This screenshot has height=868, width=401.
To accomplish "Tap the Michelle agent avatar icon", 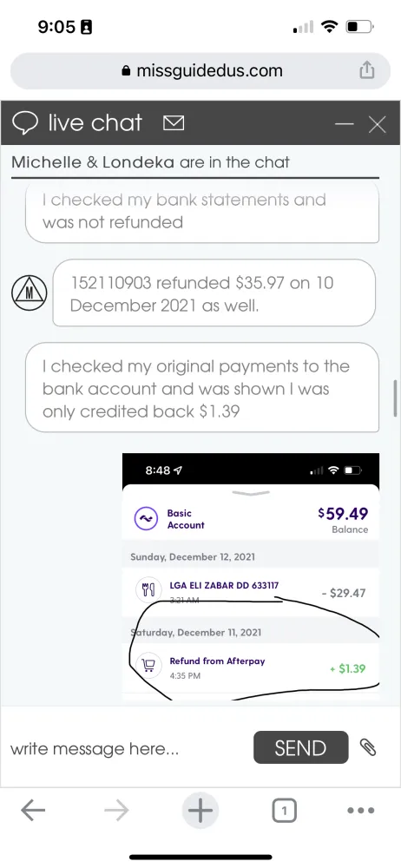I will coord(30,293).
